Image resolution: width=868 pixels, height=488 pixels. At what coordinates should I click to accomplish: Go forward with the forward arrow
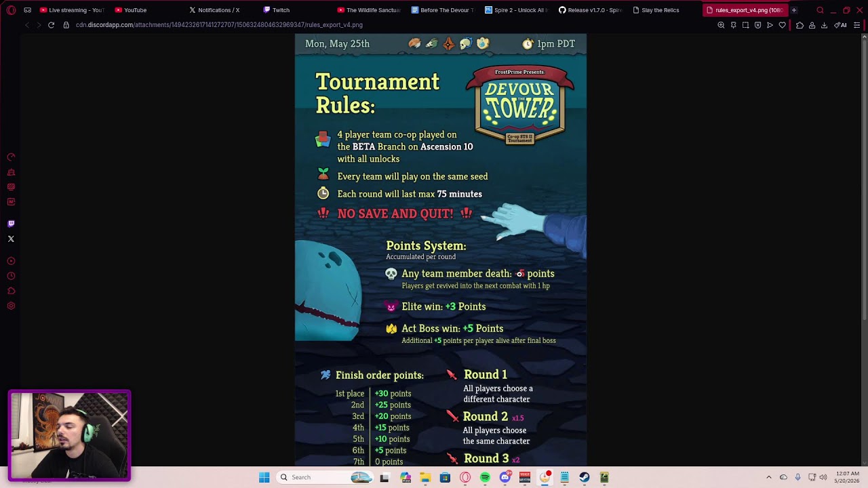[x=39, y=25]
